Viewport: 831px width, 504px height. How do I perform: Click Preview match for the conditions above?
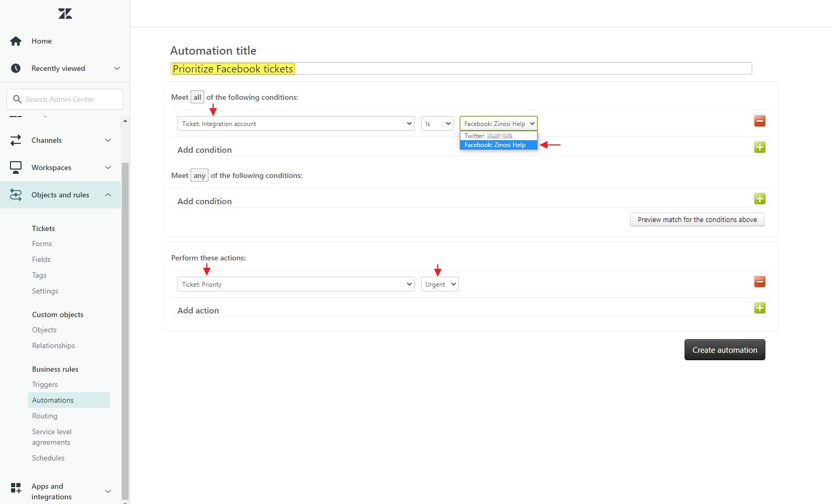697,219
